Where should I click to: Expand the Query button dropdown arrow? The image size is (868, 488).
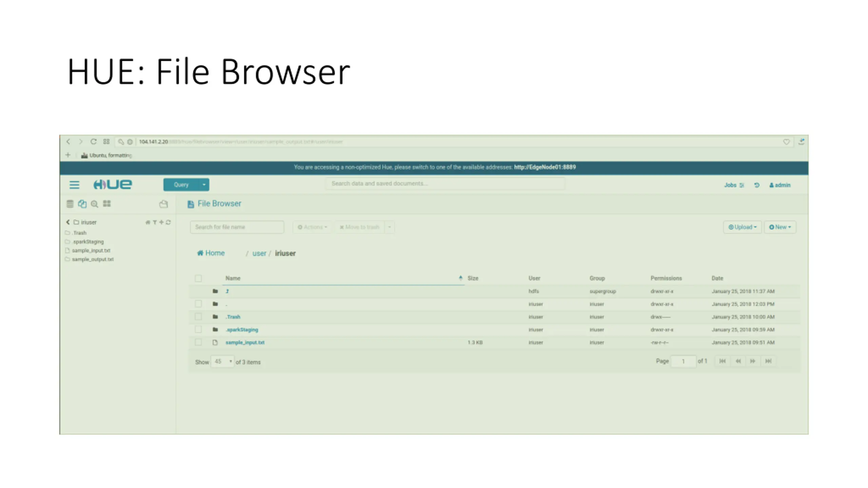204,185
